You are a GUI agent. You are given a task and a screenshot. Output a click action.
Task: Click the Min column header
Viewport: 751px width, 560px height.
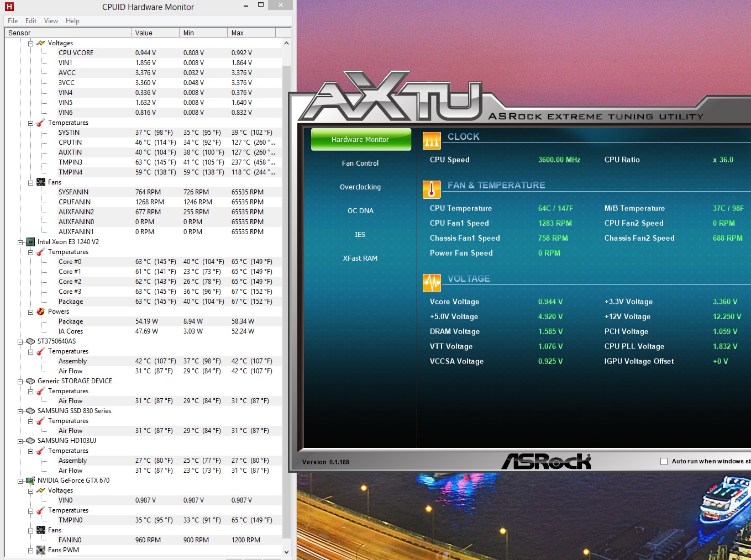pos(203,33)
